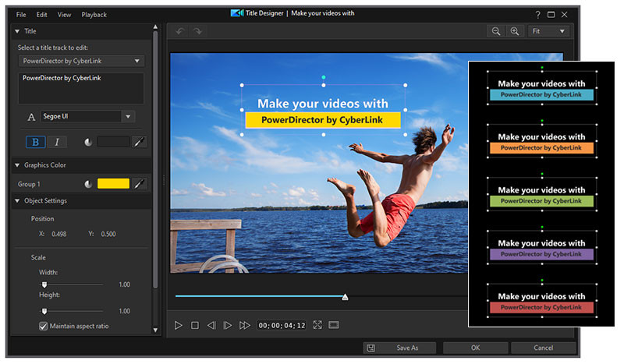Image resolution: width=624 pixels, height=364 pixels.
Task: Open the Playback menu
Action: pos(94,15)
